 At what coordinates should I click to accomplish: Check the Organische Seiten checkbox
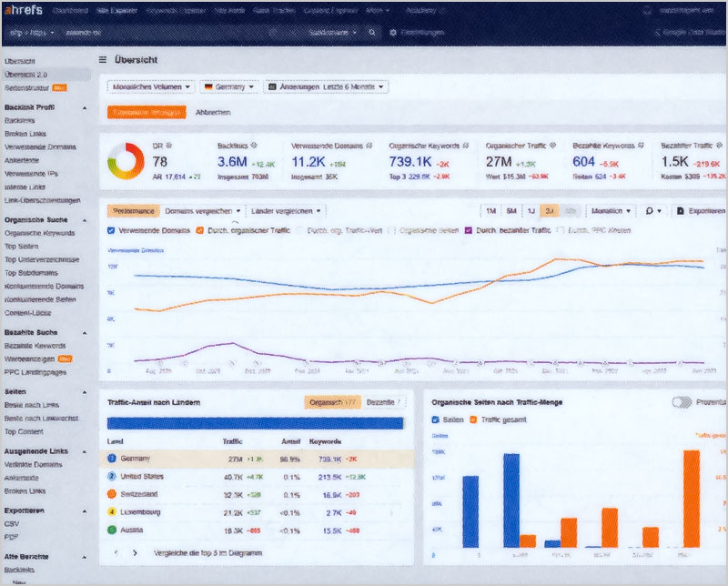(x=392, y=230)
